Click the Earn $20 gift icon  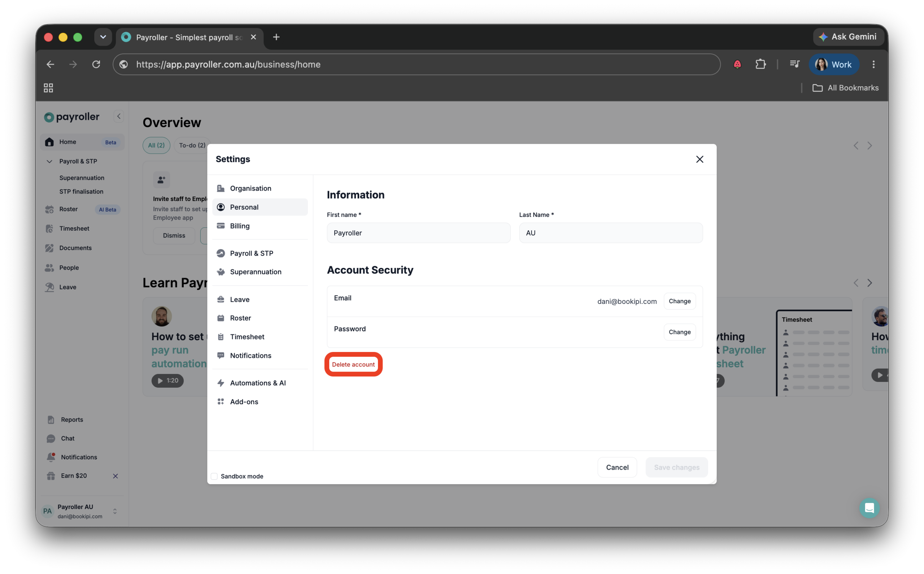[51, 476]
